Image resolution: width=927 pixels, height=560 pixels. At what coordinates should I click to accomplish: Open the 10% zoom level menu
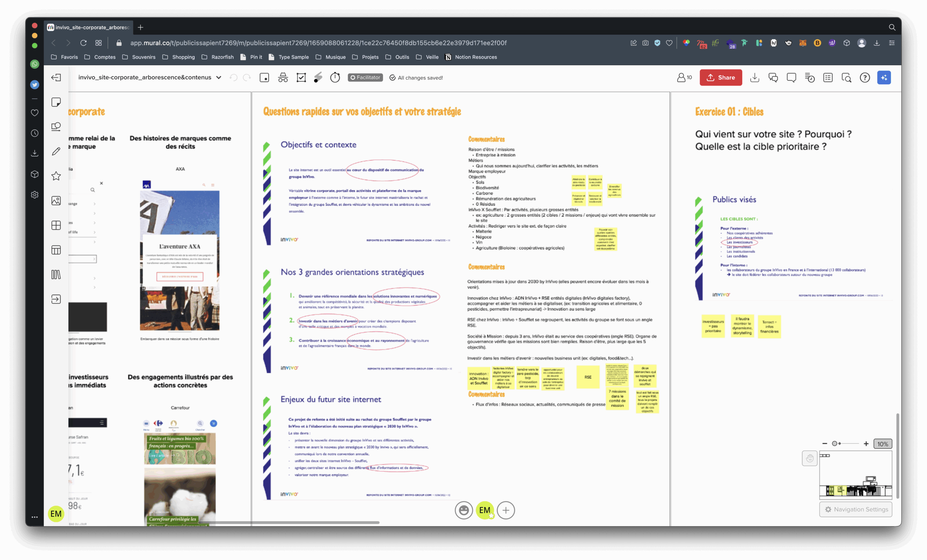pos(882,444)
